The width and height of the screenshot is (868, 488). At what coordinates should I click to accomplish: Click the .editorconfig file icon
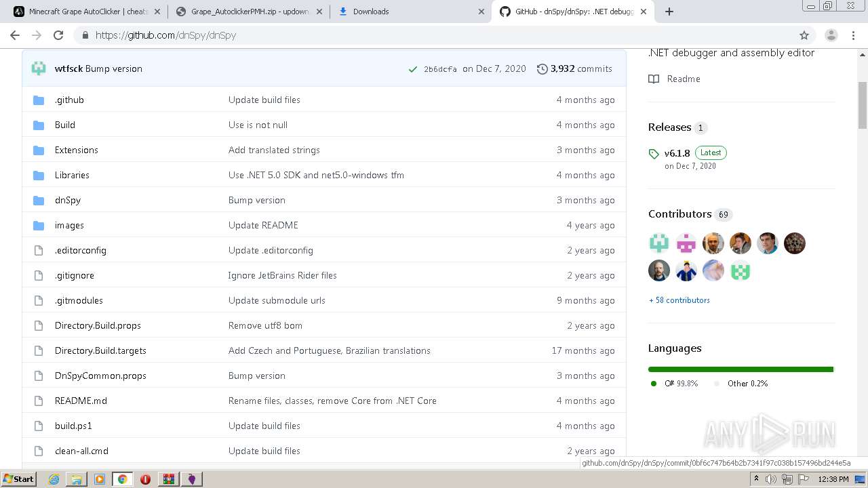[39, 251]
